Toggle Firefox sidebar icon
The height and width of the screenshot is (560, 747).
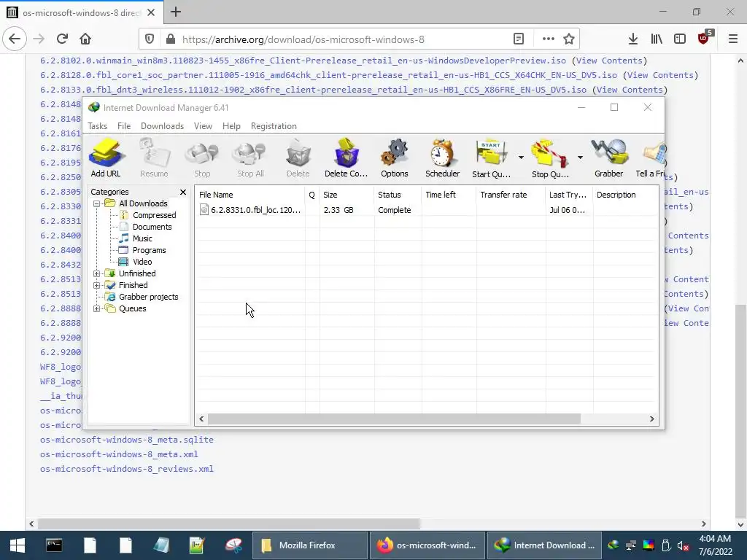point(680,39)
